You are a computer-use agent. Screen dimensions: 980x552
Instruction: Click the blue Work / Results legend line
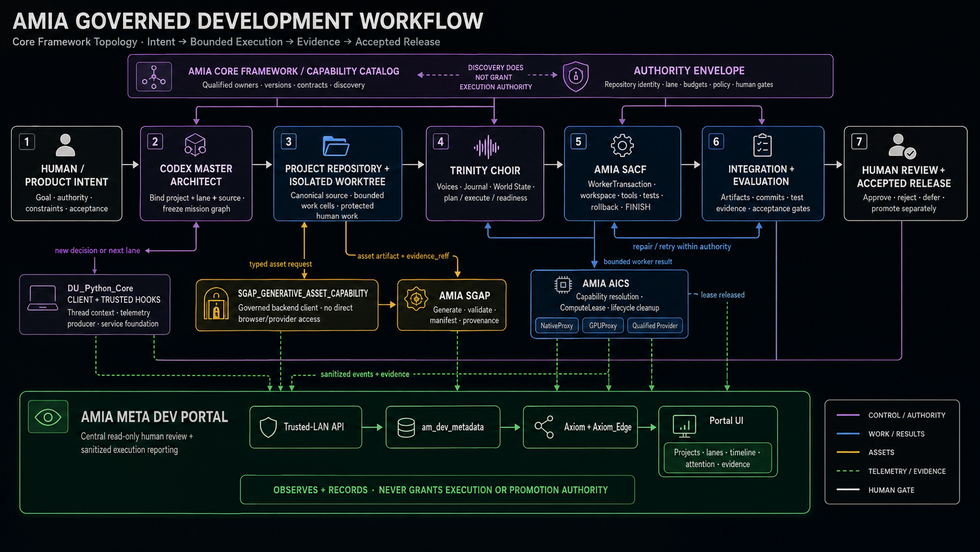pos(848,434)
